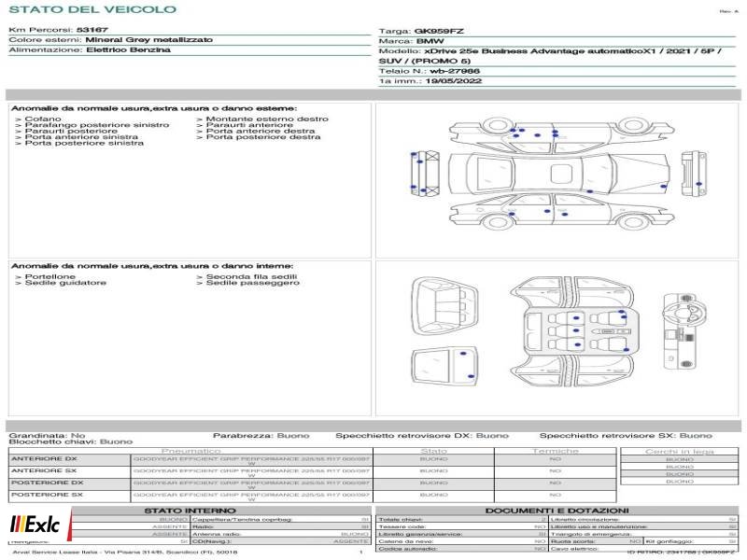Select the Km Percorsi value 53167
The image size is (747, 560).
(x=92, y=30)
